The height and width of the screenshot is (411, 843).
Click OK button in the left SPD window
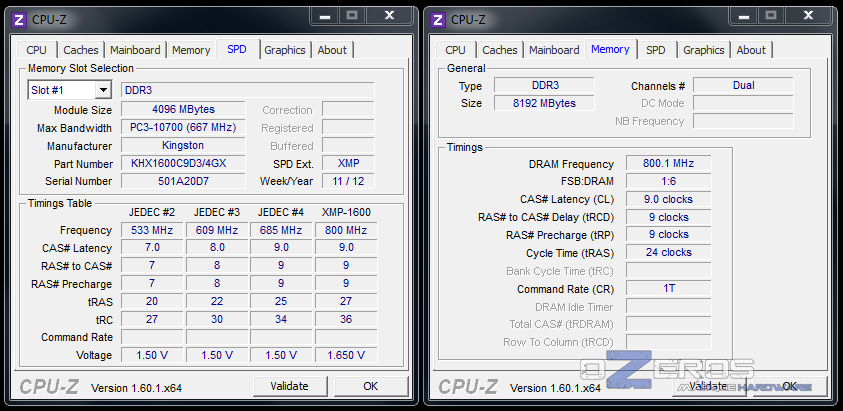[370, 386]
